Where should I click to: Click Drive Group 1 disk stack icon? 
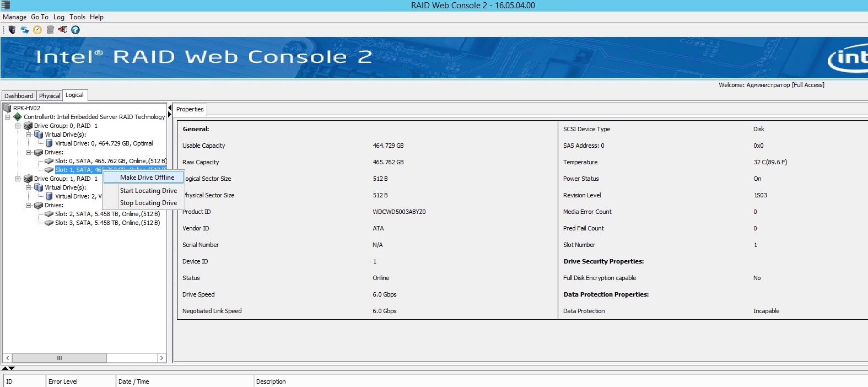coord(28,179)
